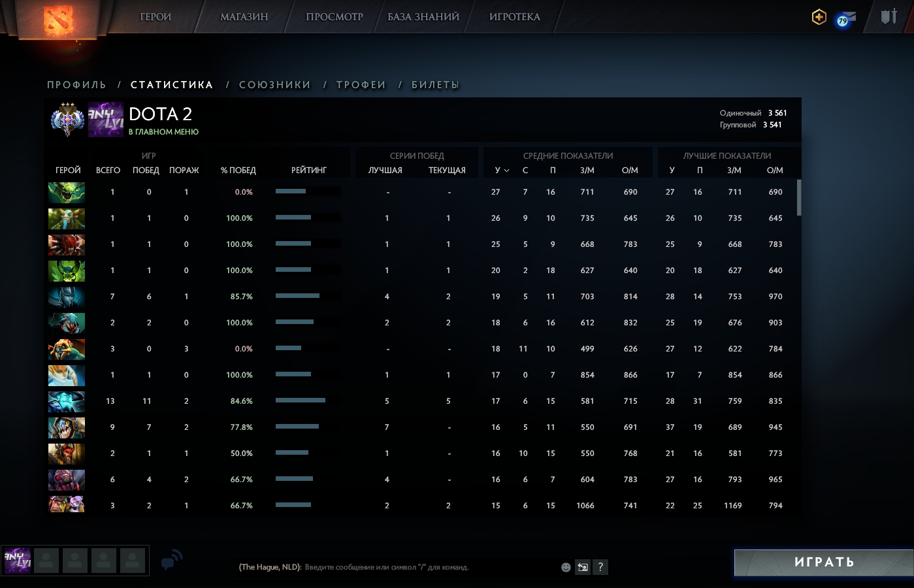Select hero portrait in the 50.0% win row
This screenshot has width=914, height=588.
(x=67, y=453)
